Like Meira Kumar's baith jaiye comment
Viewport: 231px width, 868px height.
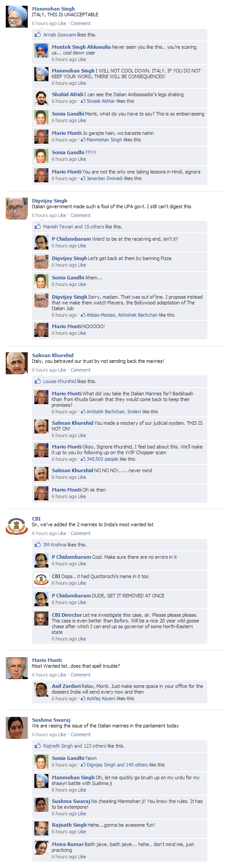point(82,857)
